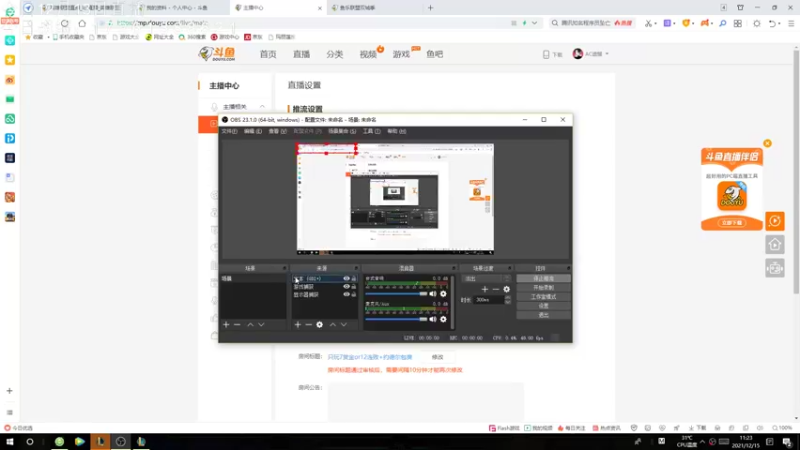Toggle visibility of the first OBS source
Image resolution: width=800 pixels, height=450 pixels.
click(346, 279)
